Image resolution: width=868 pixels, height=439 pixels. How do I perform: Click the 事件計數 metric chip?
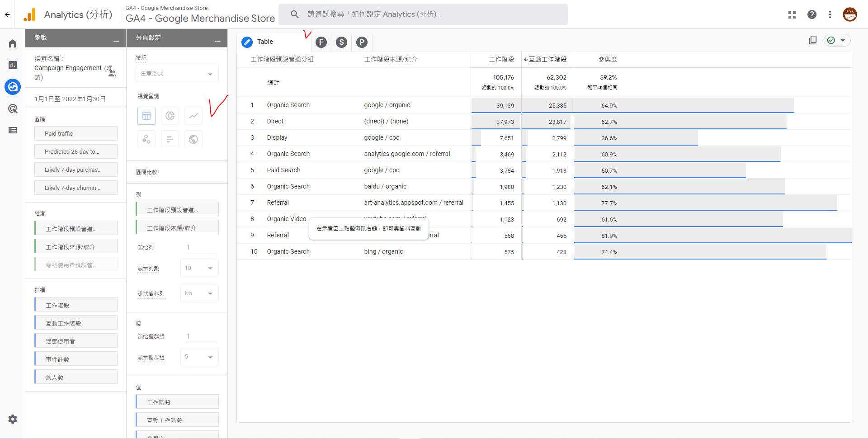[x=76, y=359]
